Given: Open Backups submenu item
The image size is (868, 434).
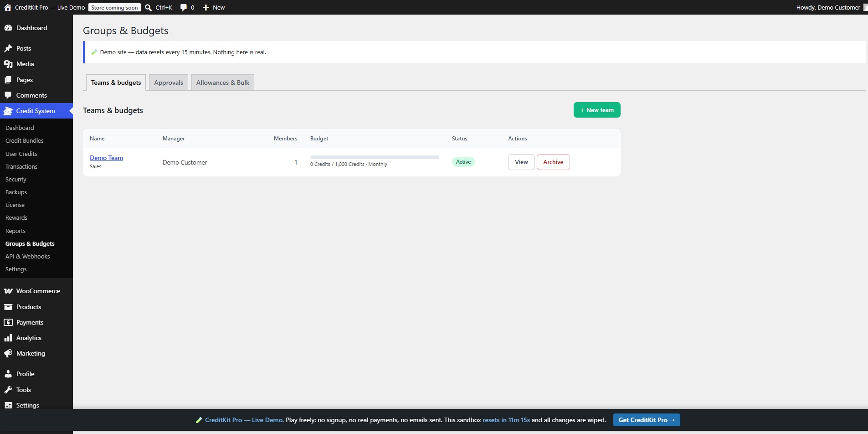Looking at the screenshot, I should click(16, 192).
